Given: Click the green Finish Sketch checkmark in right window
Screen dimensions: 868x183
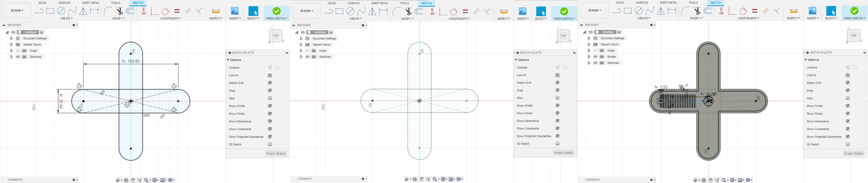Looking at the screenshot, I should [854, 11].
